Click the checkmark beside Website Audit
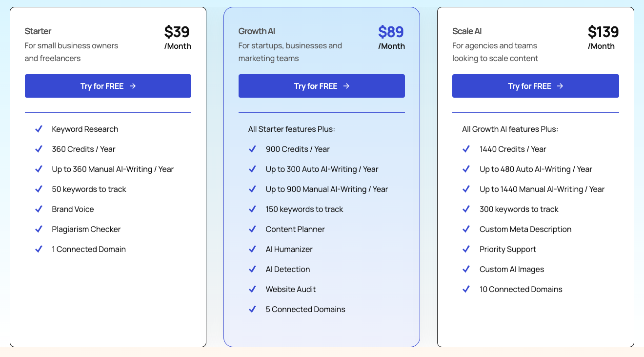644x357 pixels. (x=252, y=289)
